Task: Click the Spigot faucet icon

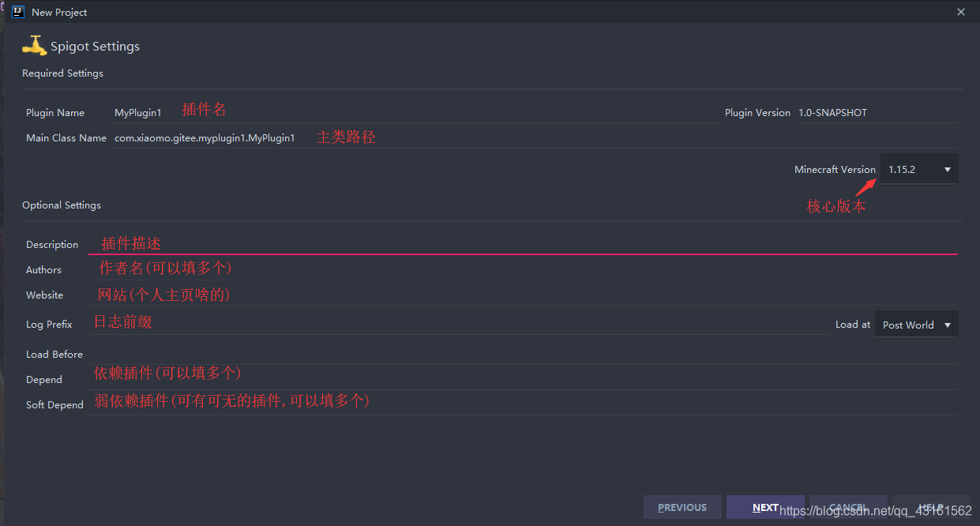Action: (x=34, y=45)
